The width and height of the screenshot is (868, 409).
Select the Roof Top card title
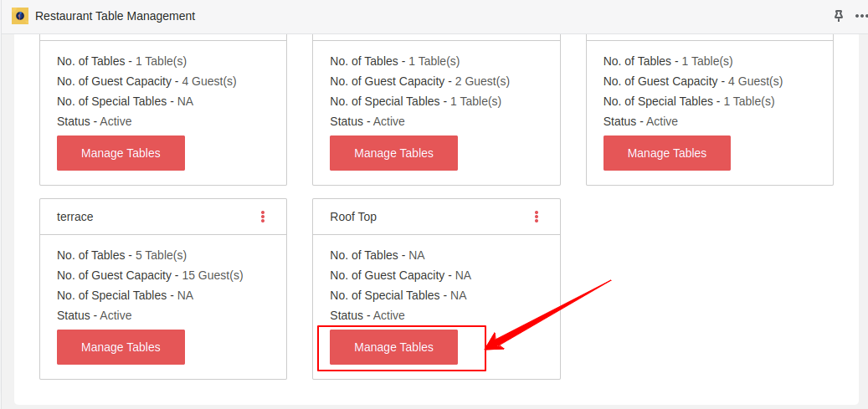tap(353, 217)
